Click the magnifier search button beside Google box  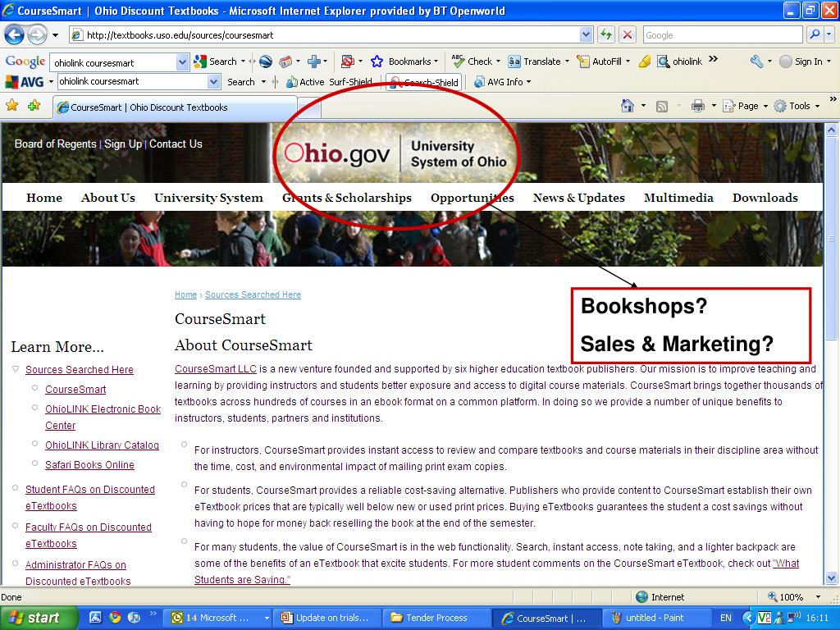tap(814, 34)
